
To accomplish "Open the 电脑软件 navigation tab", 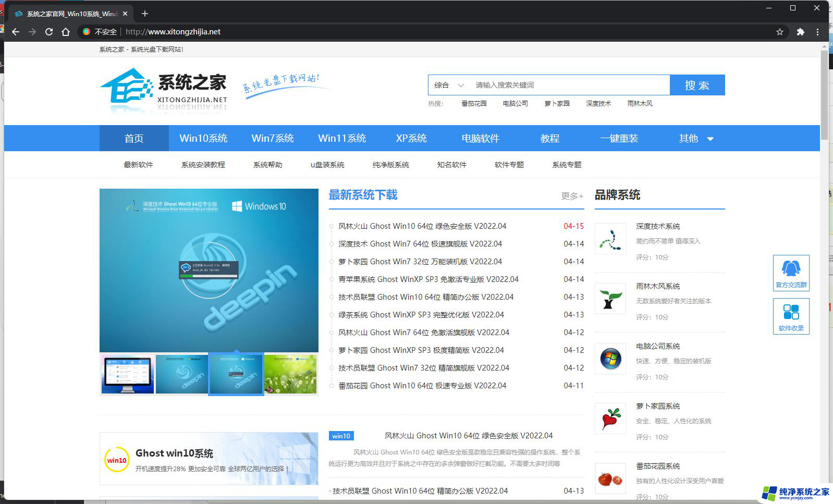I will tap(481, 138).
